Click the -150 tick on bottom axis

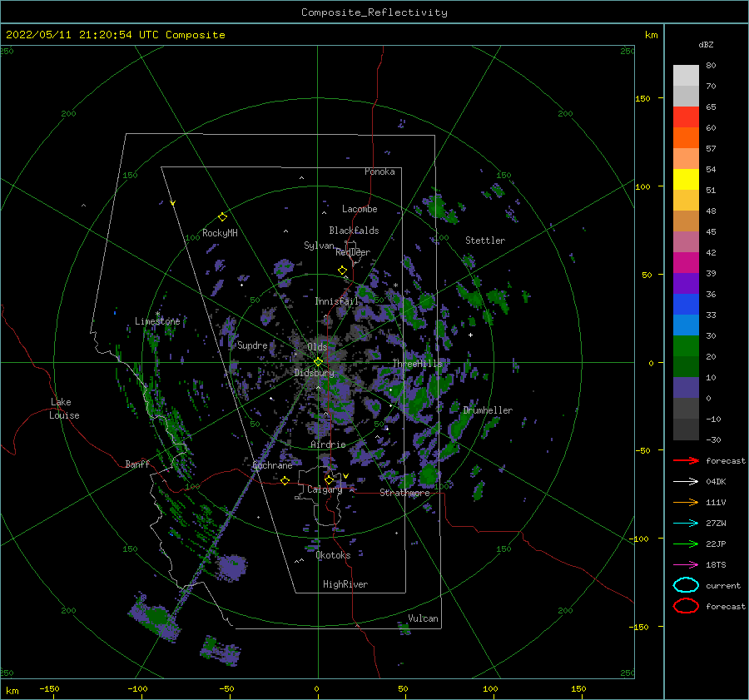49,689
